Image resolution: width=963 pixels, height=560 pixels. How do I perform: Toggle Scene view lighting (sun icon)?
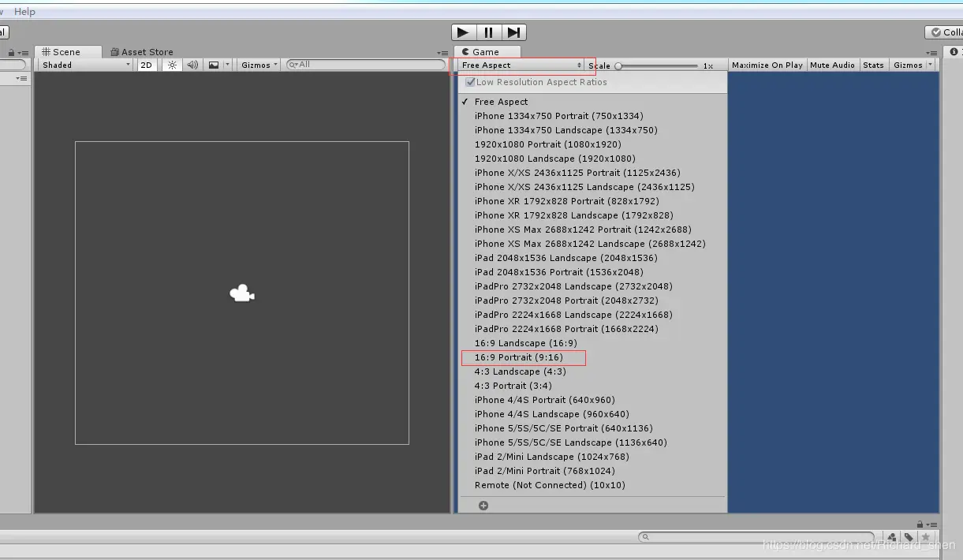point(173,65)
